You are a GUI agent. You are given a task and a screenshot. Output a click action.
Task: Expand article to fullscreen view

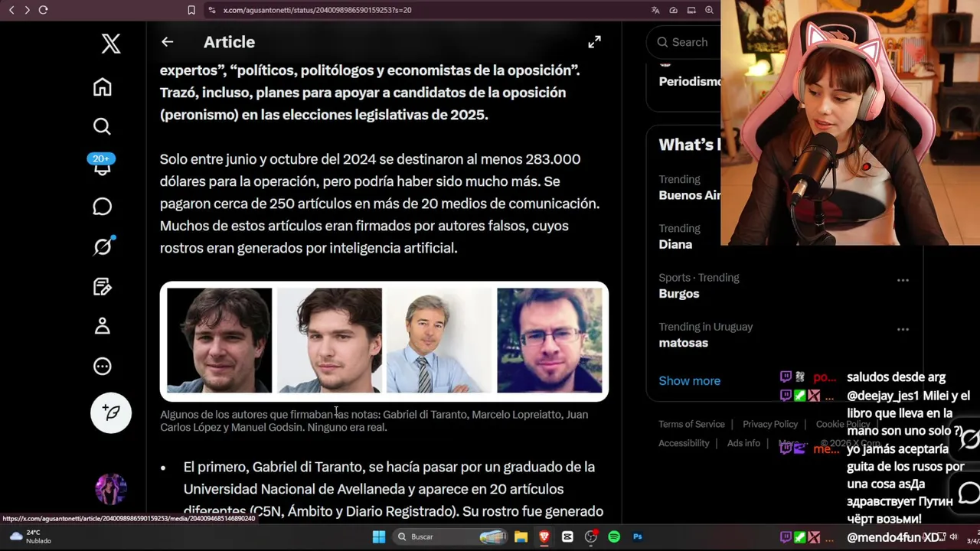pos(594,42)
